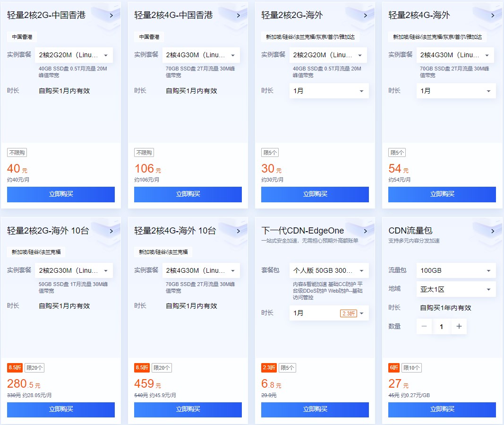Click the arrow on 轻量2核4G-海外 10台 card
The height and width of the screenshot is (425, 504).
click(239, 230)
